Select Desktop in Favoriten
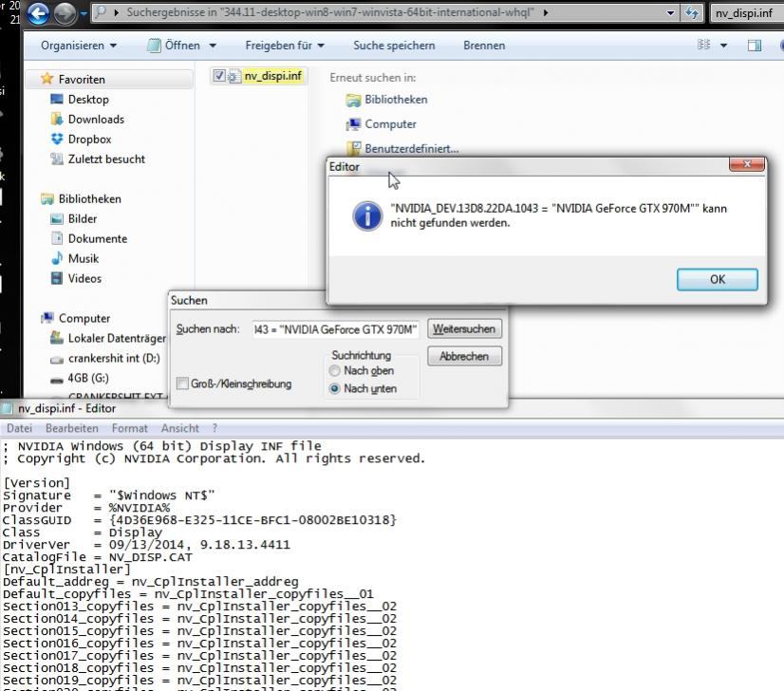Screen dimensions: 784x691 click(88, 99)
